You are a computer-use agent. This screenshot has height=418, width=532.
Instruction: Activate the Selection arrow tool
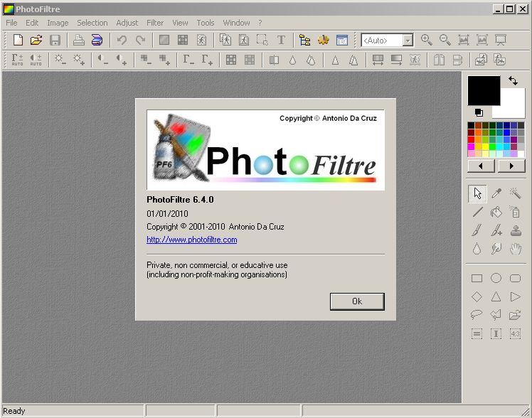pos(477,193)
